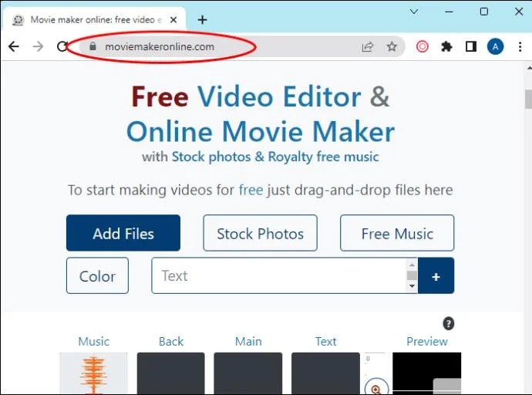Image resolution: width=532 pixels, height=395 pixels.
Task: Open the Chrome three-dot menu
Action: (520, 46)
